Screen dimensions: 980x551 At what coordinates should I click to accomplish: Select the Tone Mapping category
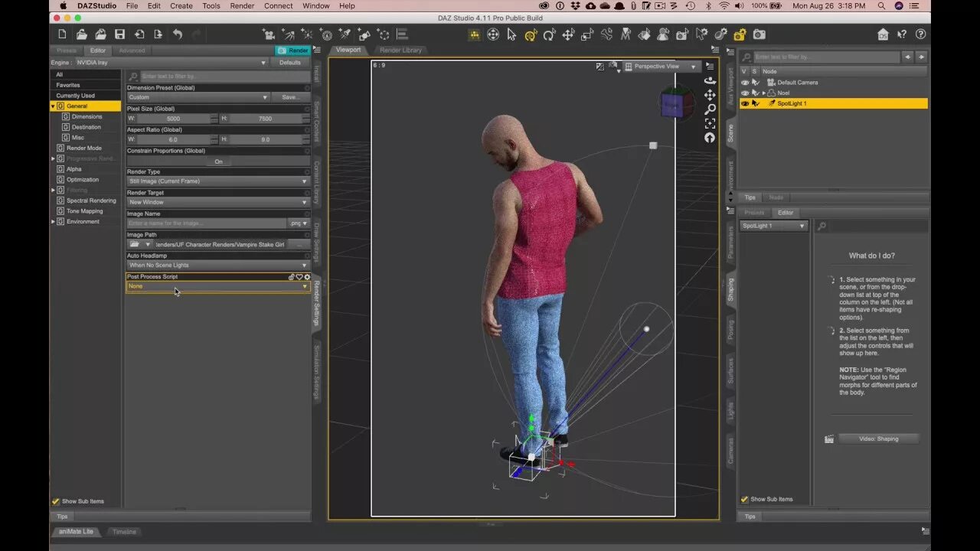click(85, 211)
